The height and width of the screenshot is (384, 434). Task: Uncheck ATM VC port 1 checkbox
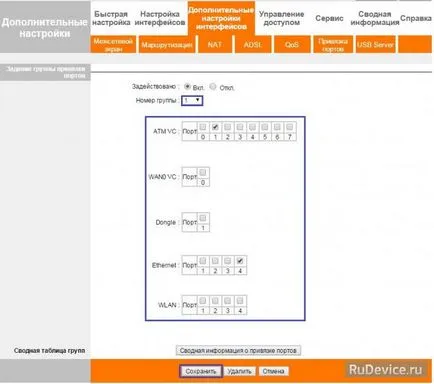[215, 127]
